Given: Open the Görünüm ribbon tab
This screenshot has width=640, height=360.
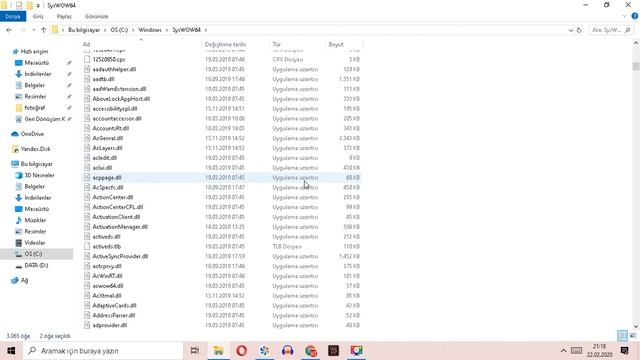Looking at the screenshot, I should point(97,16).
